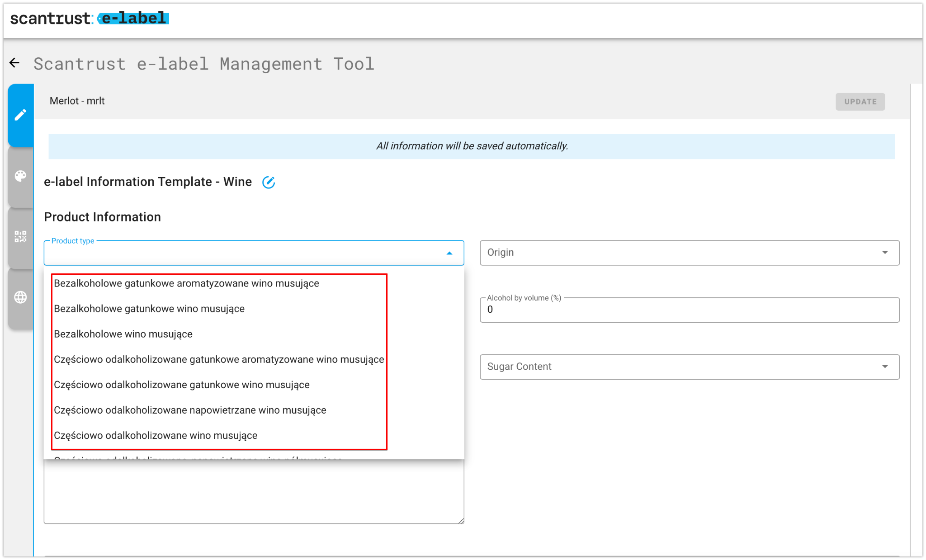Collapse the Product type dropdown arrow
This screenshot has width=926, height=560.
pyautogui.click(x=449, y=253)
